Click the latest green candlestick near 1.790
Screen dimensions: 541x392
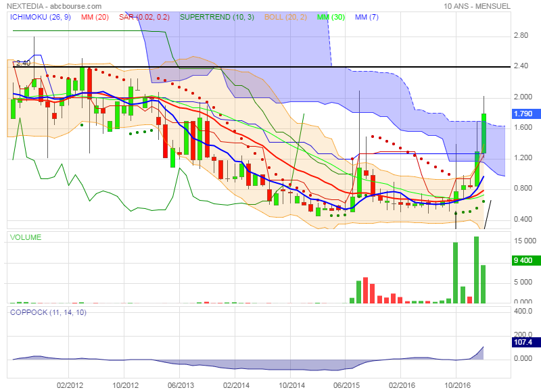pyautogui.click(x=484, y=133)
